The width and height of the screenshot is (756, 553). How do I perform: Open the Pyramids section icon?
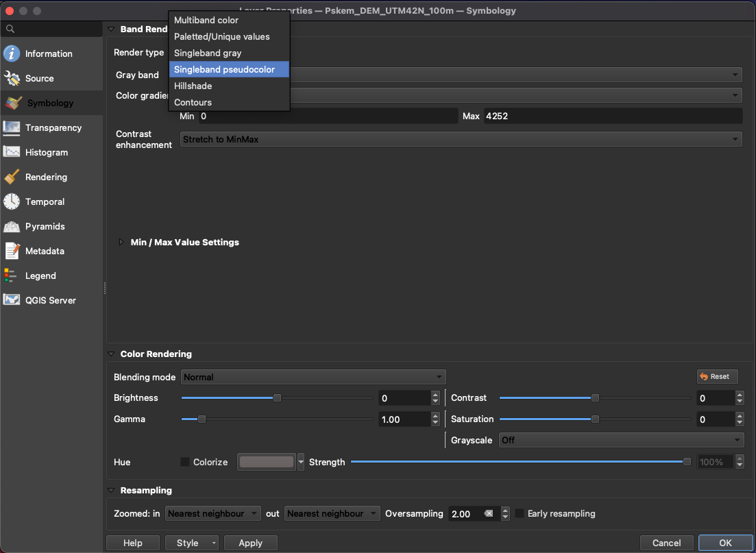[x=12, y=226]
